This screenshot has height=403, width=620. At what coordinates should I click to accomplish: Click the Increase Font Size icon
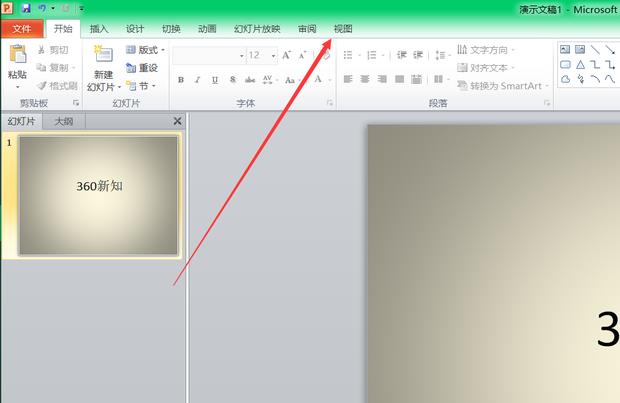pos(287,55)
